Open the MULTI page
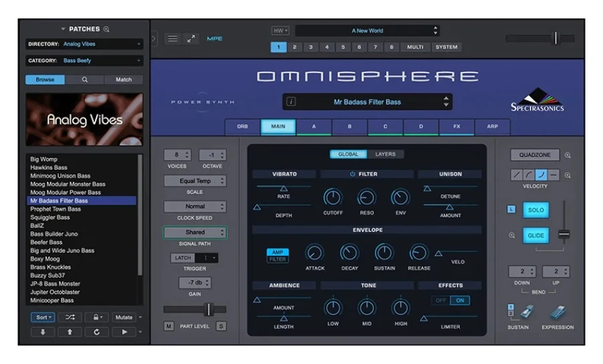Viewport: 603px width, 364px height. (415, 47)
